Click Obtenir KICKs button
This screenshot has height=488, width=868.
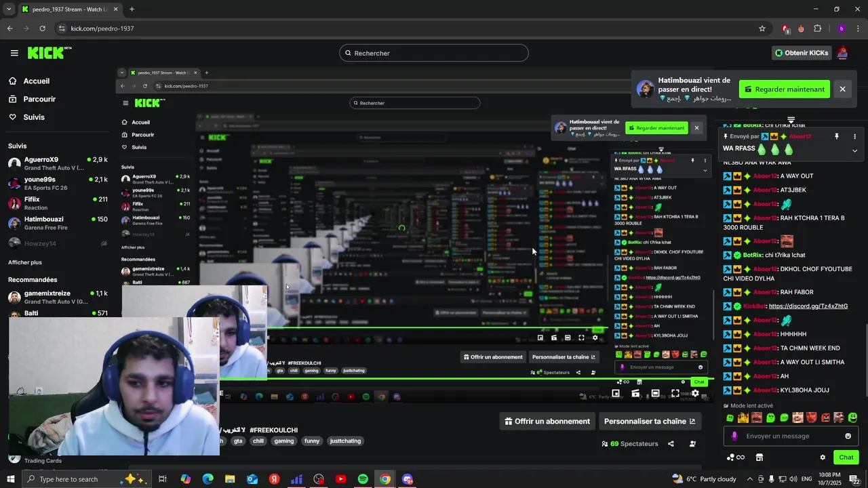tap(802, 53)
